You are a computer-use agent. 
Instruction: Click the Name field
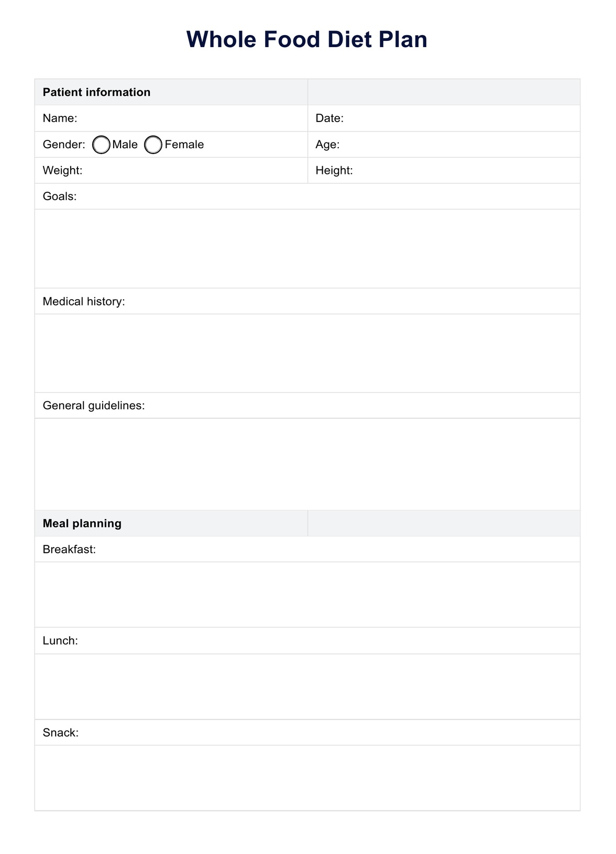(x=189, y=118)
